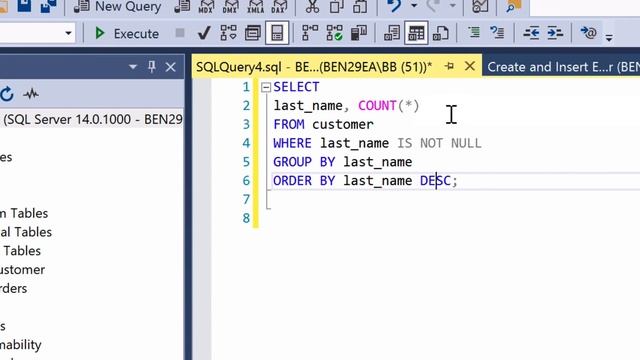Create an Analysis Services MDX query

tap(206, 6)
